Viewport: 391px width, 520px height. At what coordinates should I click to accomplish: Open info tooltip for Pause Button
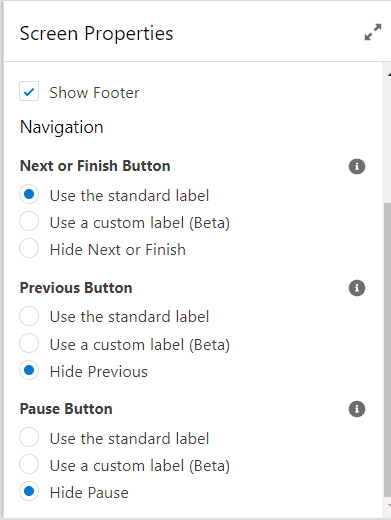click(357, 409)
